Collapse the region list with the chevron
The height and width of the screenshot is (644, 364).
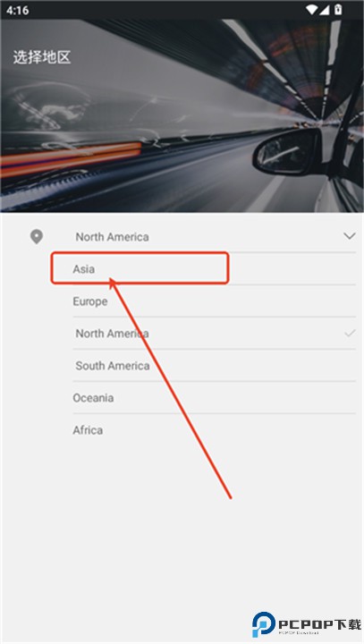coord(349,236)
